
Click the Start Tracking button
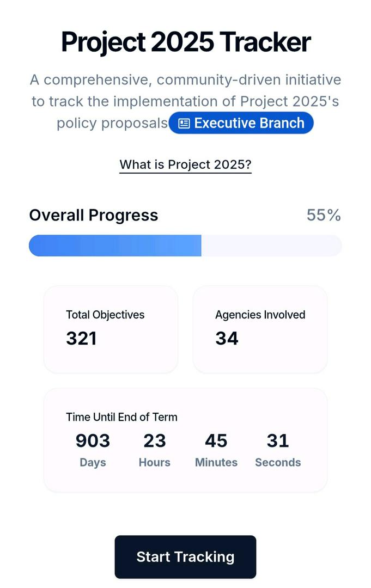pos(185,557)
